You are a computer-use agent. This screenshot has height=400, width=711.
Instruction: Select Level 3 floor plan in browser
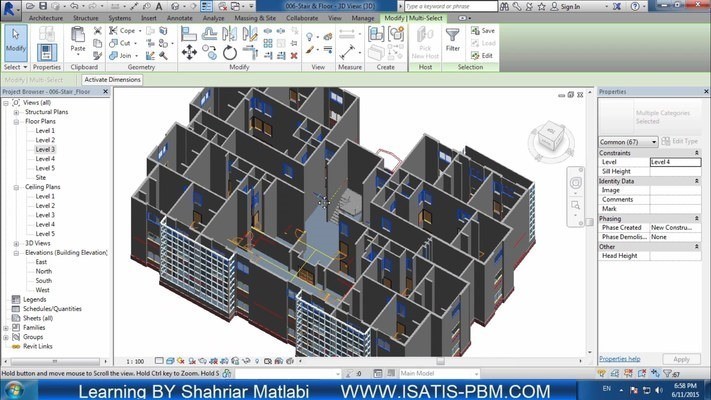point(45,149)
